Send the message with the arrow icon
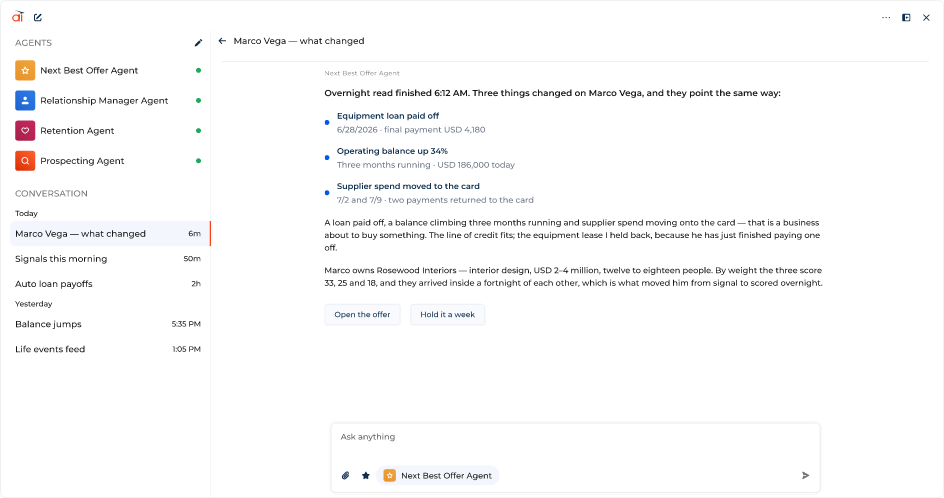The height and width of the screenshot is (498, 944). point(806,476)
